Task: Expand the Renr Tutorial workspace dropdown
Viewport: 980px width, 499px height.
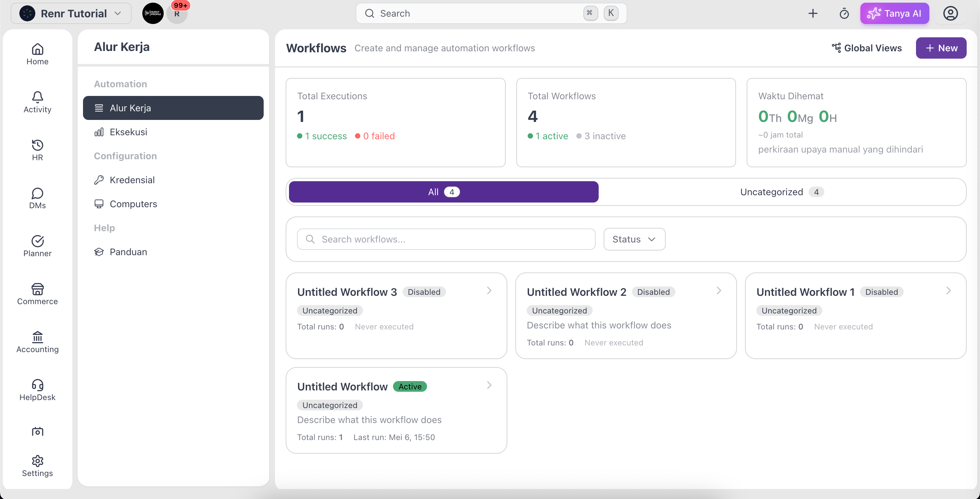Action: click(118, 13)
